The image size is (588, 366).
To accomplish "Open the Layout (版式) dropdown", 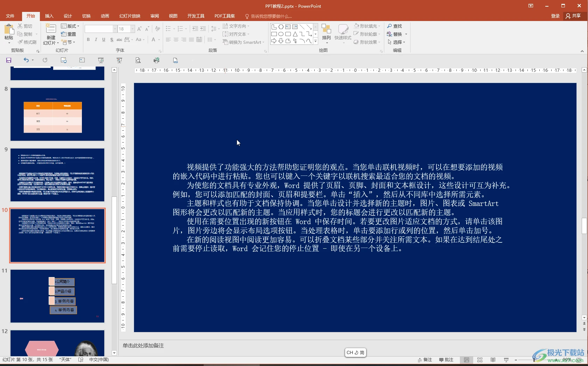I will click(70, 26).
